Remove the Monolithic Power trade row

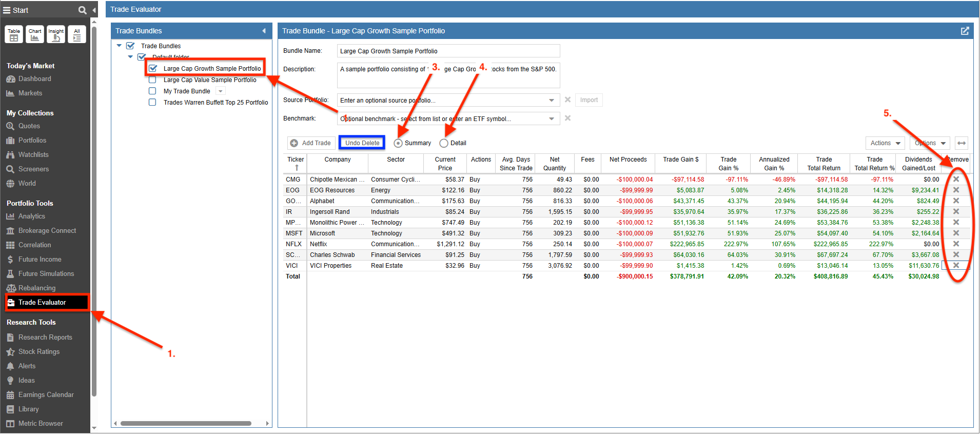point(956,222)
